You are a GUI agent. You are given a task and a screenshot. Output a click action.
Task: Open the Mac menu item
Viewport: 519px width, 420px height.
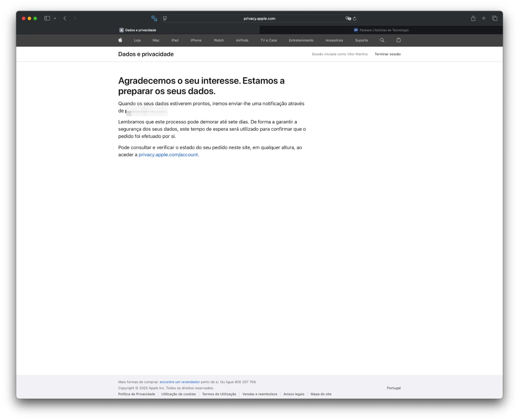click(x=156, y=40)
